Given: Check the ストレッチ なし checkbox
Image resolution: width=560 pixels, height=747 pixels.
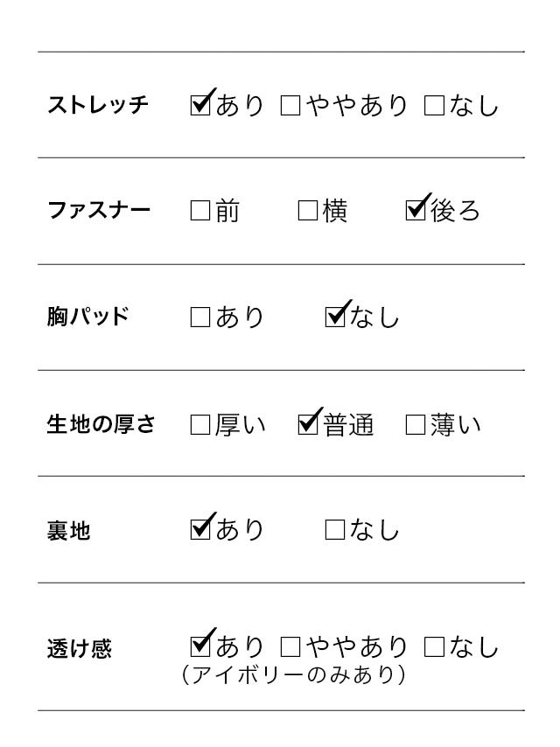Looking at the screenshot, I should pyautogui.click(x=434, y=107).
